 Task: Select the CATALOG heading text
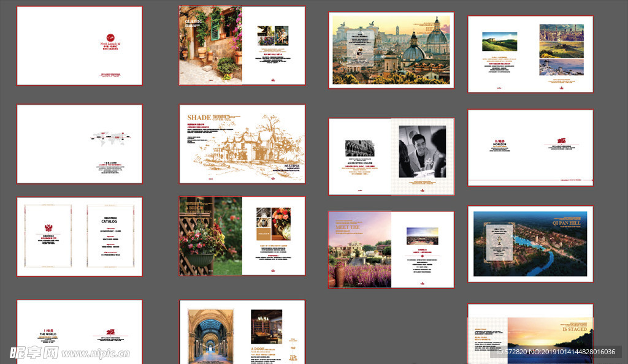click(x=109, y=222)
